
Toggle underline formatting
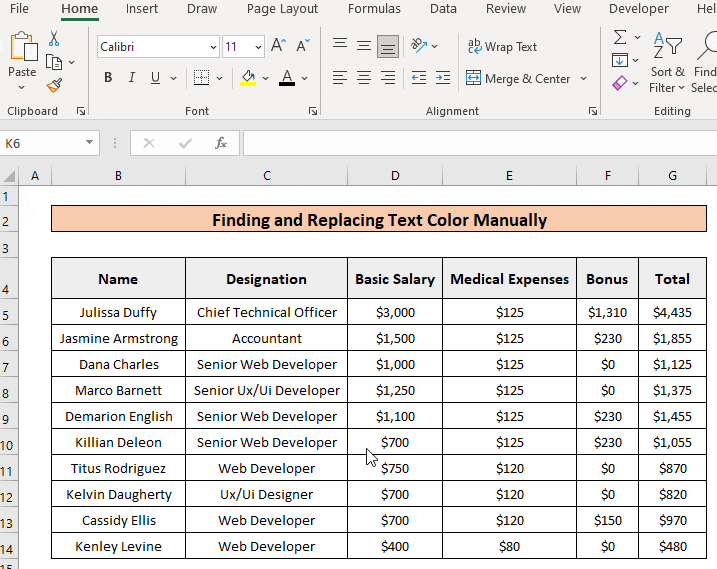155,78
